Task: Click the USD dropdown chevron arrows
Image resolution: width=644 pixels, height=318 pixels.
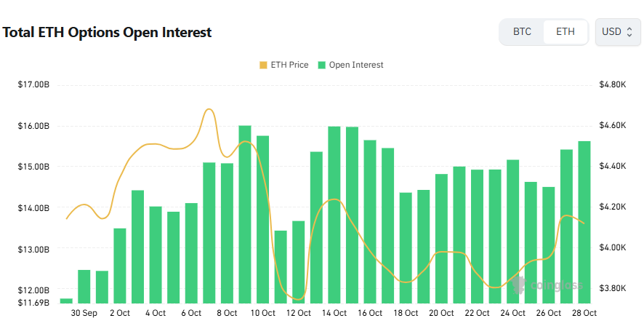Action: (x=629, y=32)
